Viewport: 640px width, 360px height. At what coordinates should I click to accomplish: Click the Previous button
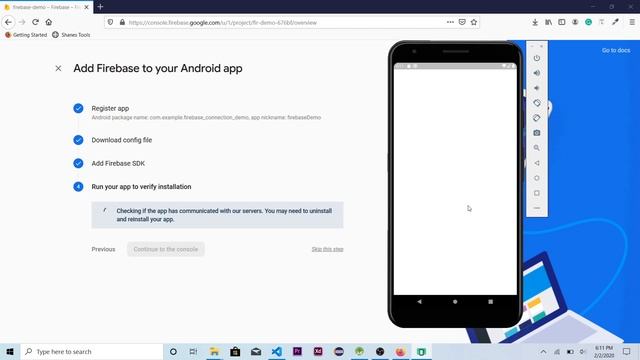point(103,249)
